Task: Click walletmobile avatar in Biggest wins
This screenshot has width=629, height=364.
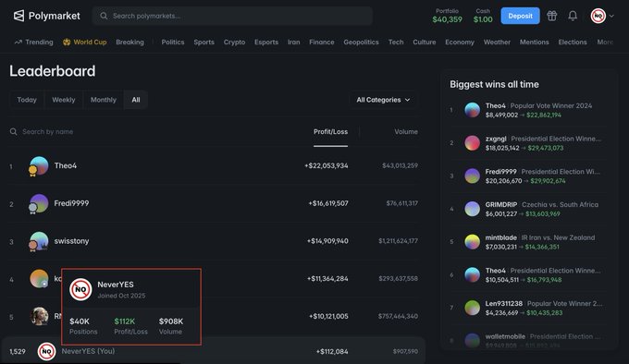Action: [x=472, y=340]
